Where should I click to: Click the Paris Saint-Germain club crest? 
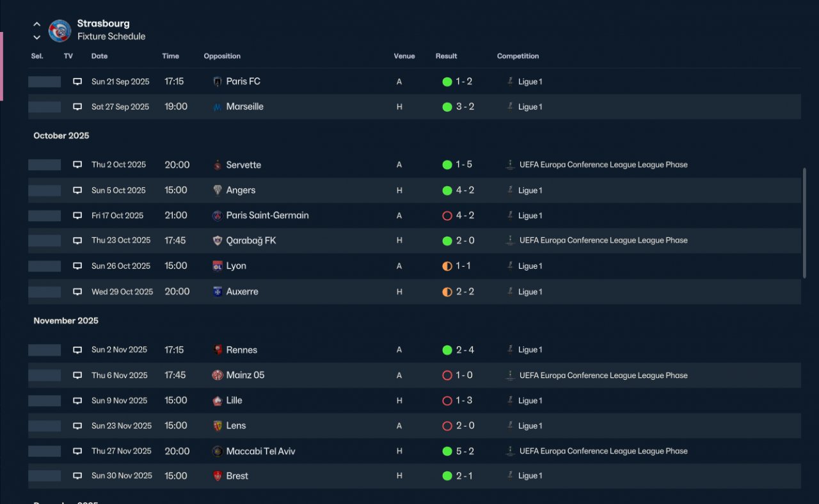(x=218, y=216)
